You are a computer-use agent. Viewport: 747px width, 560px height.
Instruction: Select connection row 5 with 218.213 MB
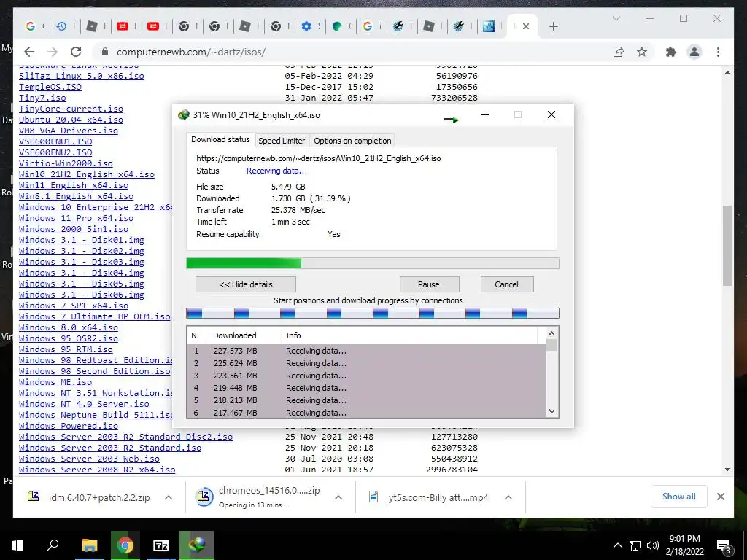pos(366,400)
